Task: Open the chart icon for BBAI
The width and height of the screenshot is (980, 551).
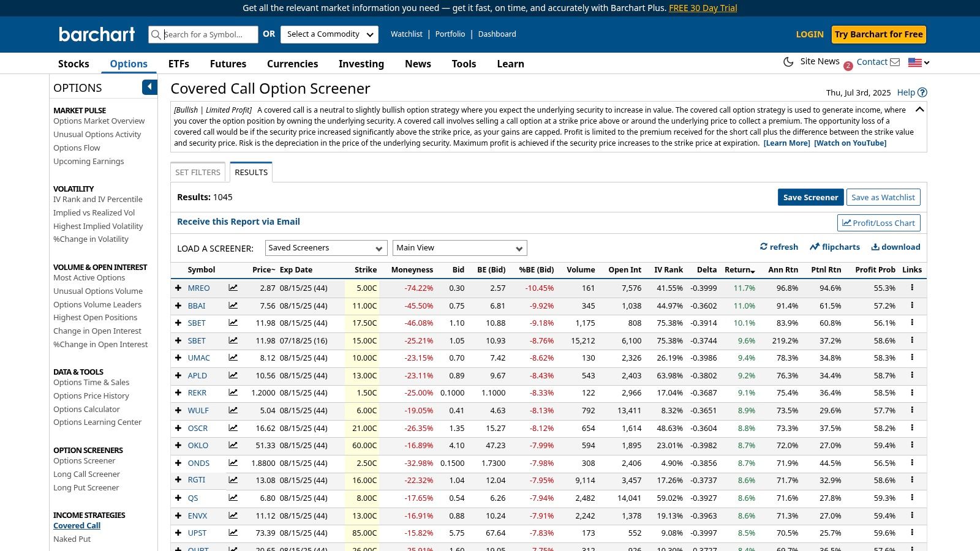Action: point(233,305)
